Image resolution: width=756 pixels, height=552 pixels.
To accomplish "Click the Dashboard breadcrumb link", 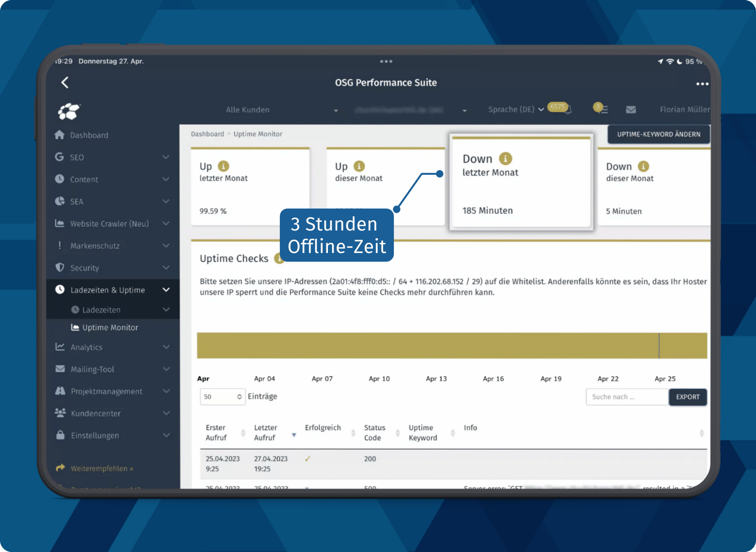I will [207, 134].
